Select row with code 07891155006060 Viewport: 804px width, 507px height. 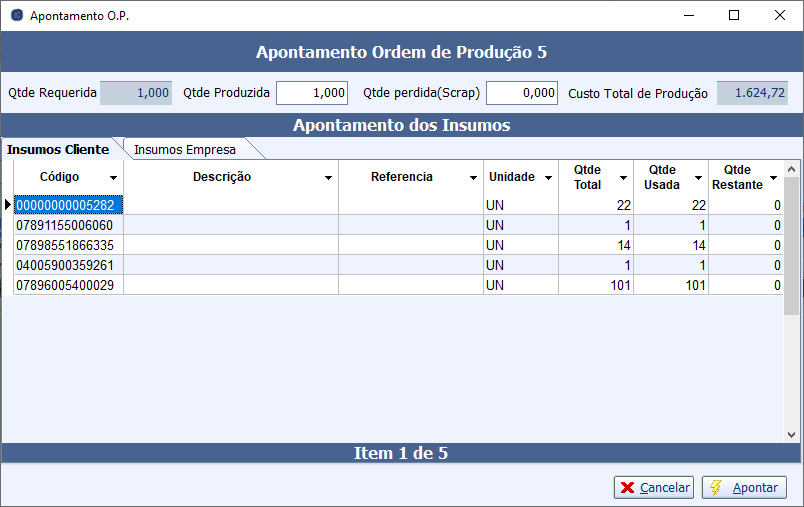[x=65, y=225]
